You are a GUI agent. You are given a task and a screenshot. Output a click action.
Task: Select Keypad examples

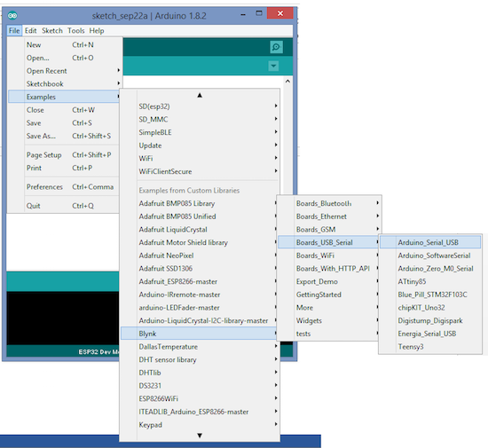tap(200, 425)
